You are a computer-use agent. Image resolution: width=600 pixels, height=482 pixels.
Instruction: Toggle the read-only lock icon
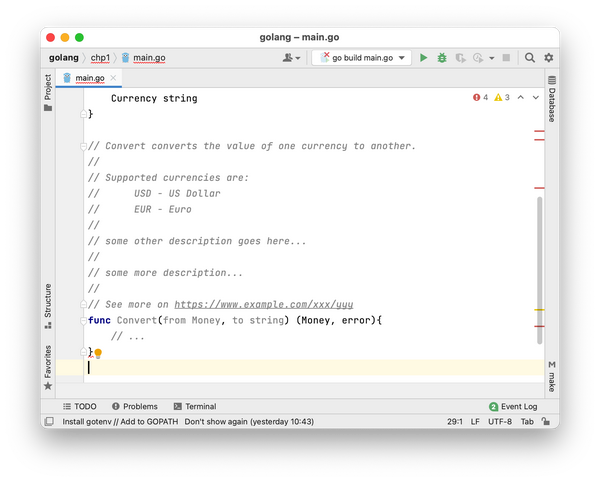pos(546,422)
